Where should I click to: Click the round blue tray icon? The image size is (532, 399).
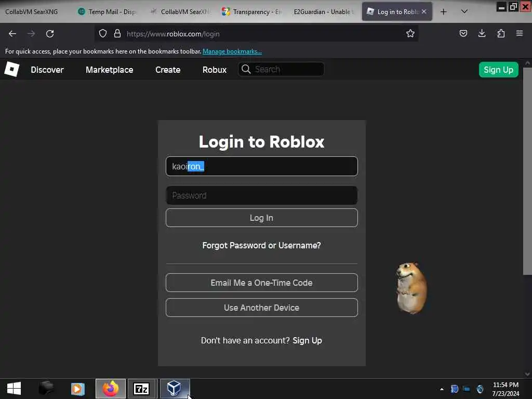[x=480, y=389]
